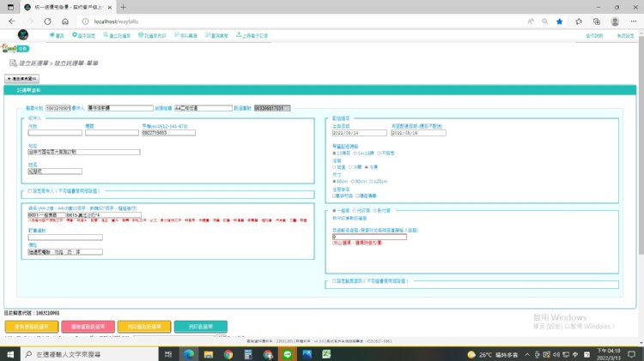Click the browser back arrow

point(11,21)
